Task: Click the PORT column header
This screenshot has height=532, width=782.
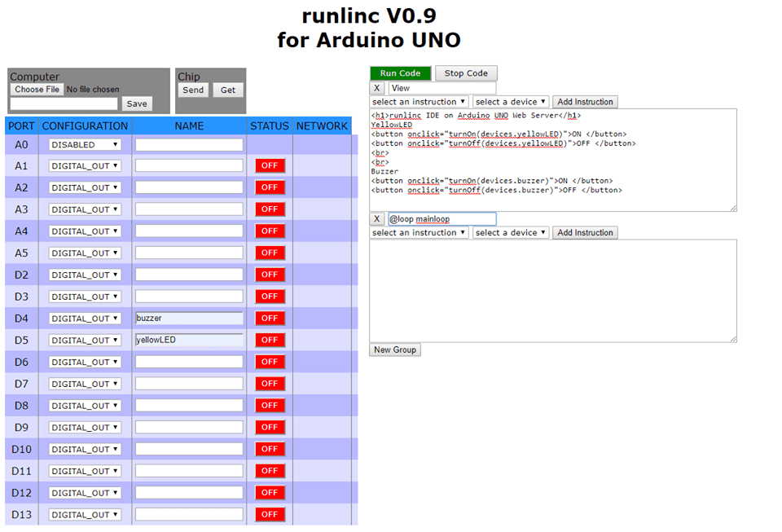Action: click(x=21, y=126)
